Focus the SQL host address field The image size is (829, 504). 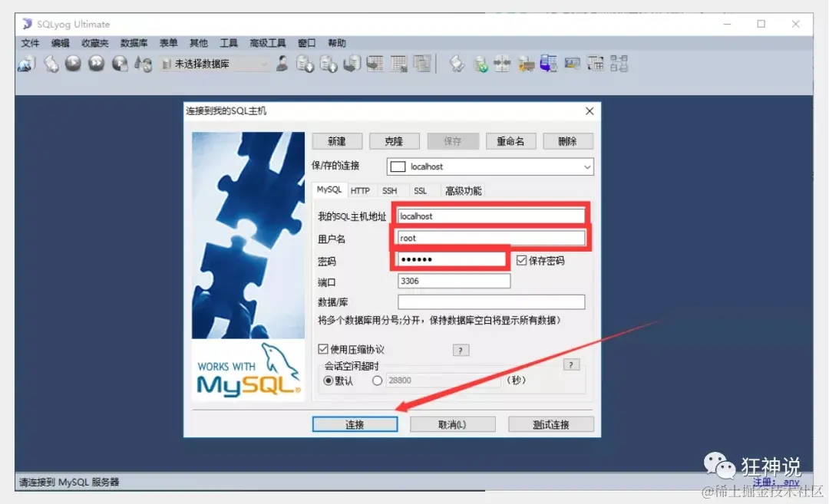pos(491,216)
